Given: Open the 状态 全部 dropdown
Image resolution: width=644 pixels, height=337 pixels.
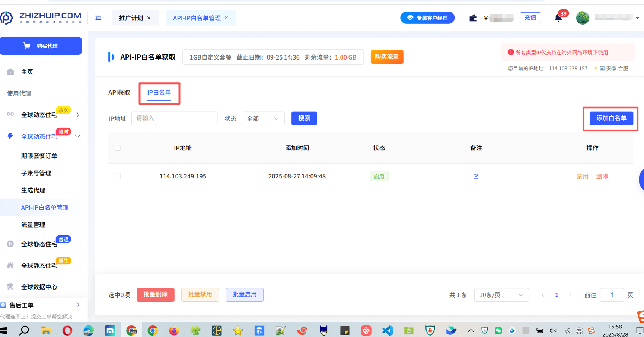Looking at the screenshot, I should coord(263,118).
